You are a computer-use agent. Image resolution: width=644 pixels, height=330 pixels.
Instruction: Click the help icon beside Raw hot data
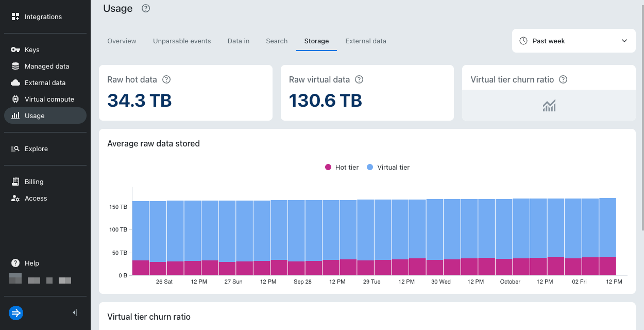pos(166,79)
